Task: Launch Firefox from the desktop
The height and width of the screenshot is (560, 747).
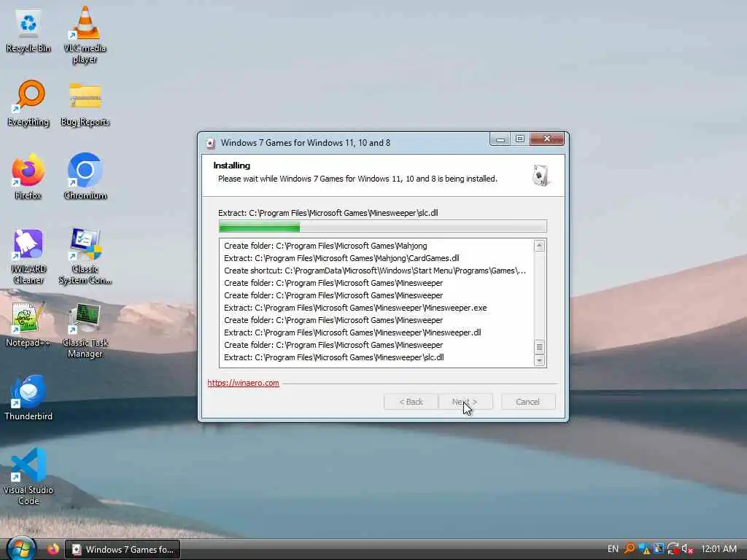Action: point(28,176)
